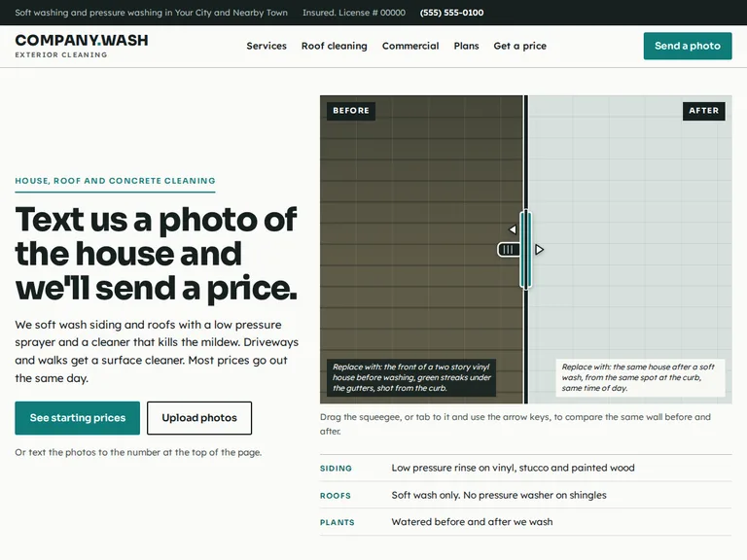Click the COMPANY.WASH logo
This screenshot has width=747, height=560.
(82, 46)
